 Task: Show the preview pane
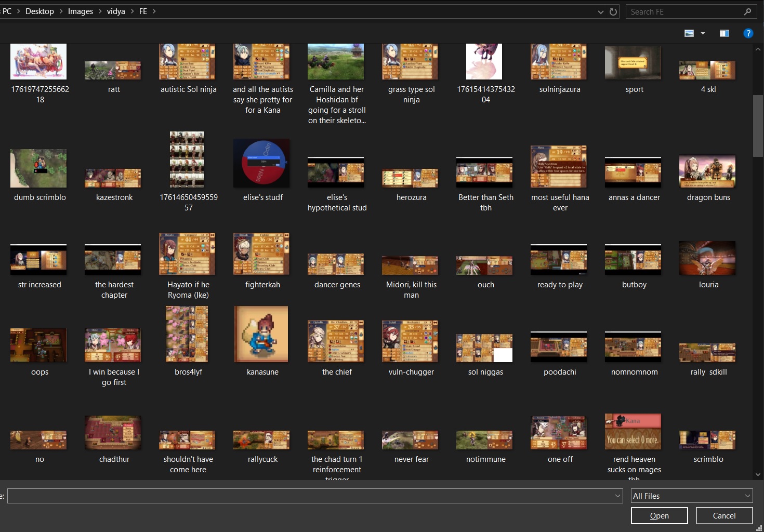pyautogui.click(x=725, y=33)
